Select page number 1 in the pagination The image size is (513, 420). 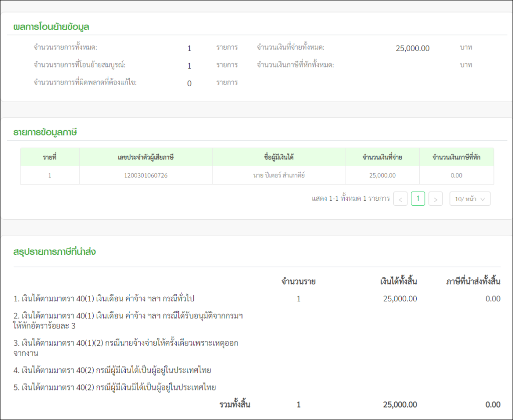point(418,199)
